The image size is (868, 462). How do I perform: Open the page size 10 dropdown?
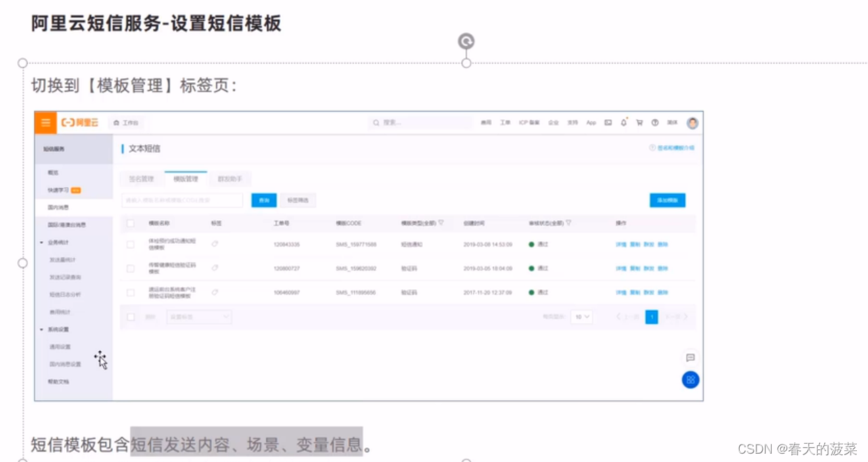pos(582,317)
